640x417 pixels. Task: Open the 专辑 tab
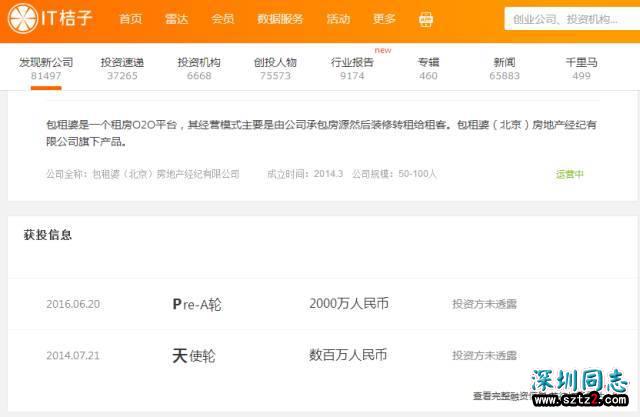coord(428,69)
